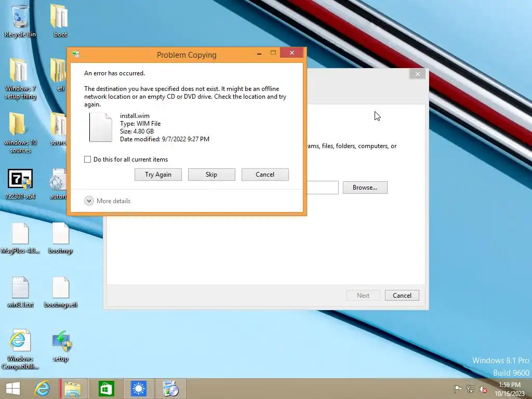Open the Start button on taskbar
532x399 pixels.
[13, 389]
